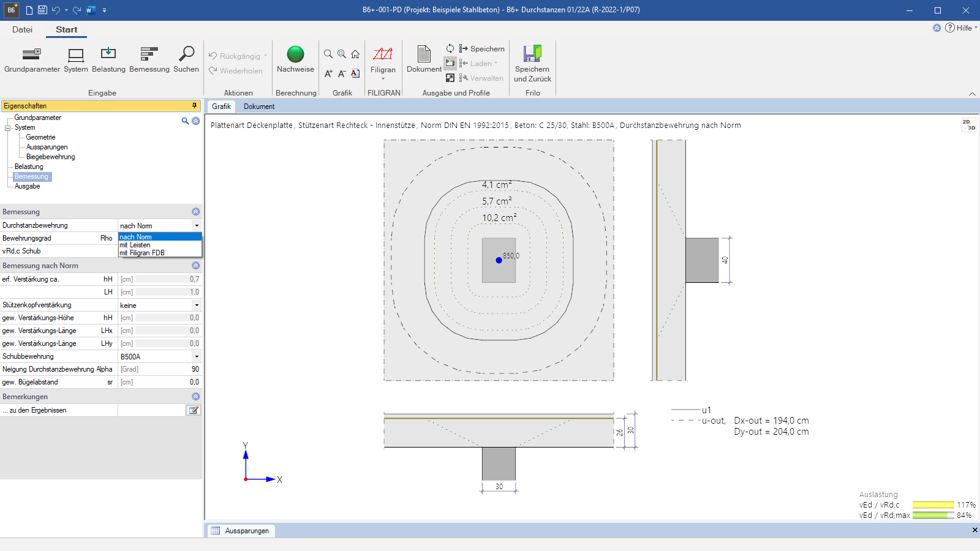This screenshot has height=551, width=980.
Task: Click the Hilfe dropdown arrow
Action: (976, 28)
